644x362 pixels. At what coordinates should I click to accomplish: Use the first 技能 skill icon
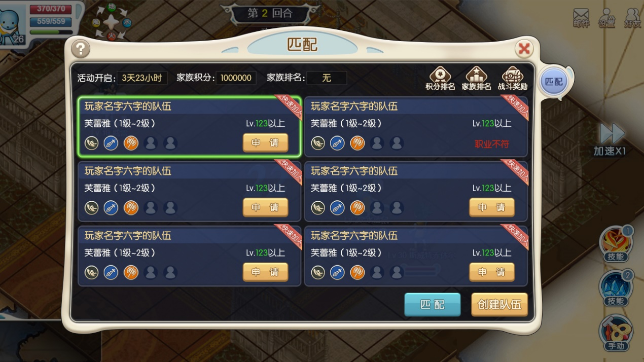pos(616,244)
